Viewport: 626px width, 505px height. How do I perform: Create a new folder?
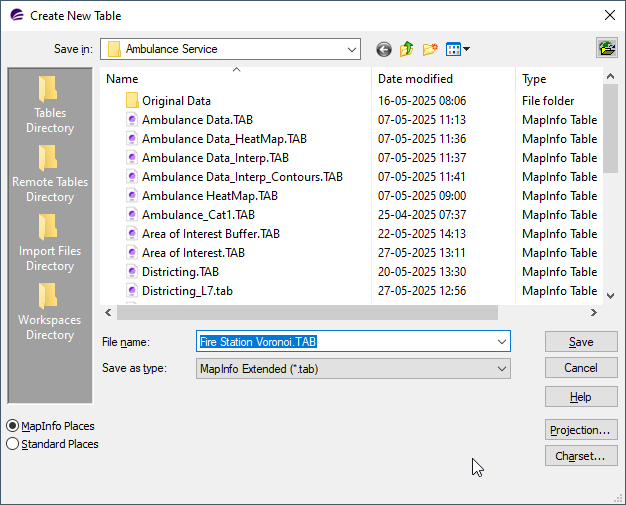pos(431,49)
